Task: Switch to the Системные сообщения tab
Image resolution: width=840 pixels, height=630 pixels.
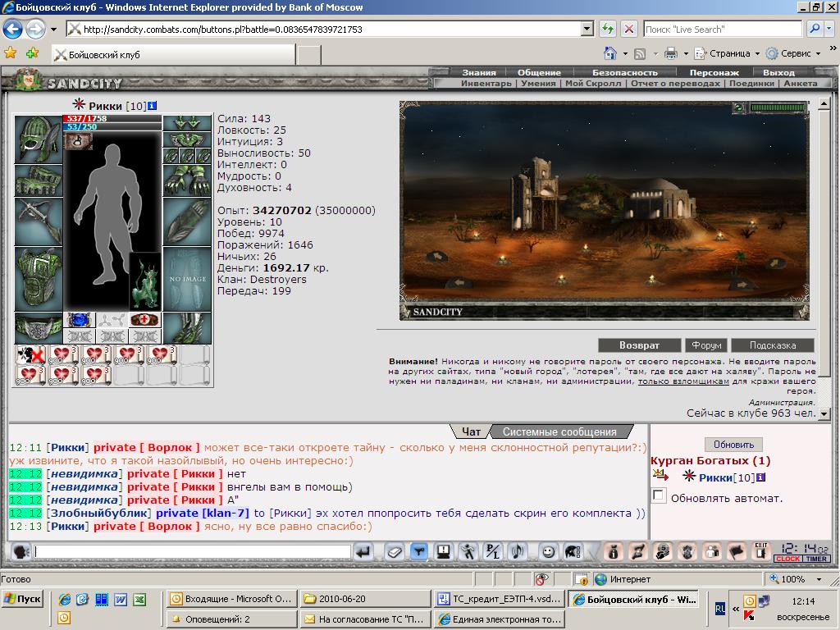Action: click(559, 431)
